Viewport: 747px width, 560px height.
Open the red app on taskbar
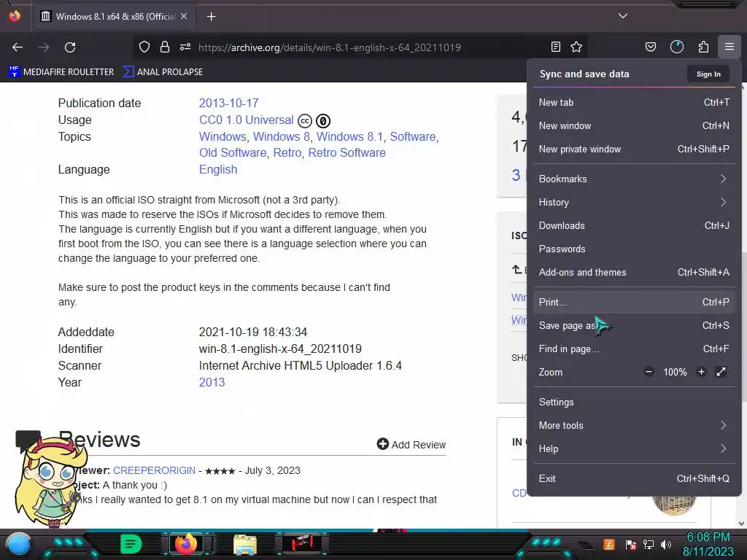(x=302, y=544)
